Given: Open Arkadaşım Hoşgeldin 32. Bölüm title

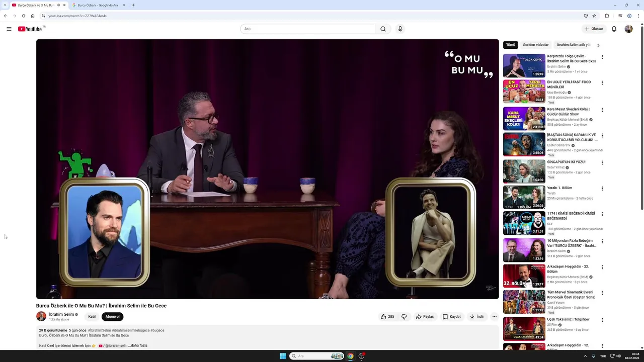Looking at the screenshot, I should pyautogui.click(x=568, y=269).
